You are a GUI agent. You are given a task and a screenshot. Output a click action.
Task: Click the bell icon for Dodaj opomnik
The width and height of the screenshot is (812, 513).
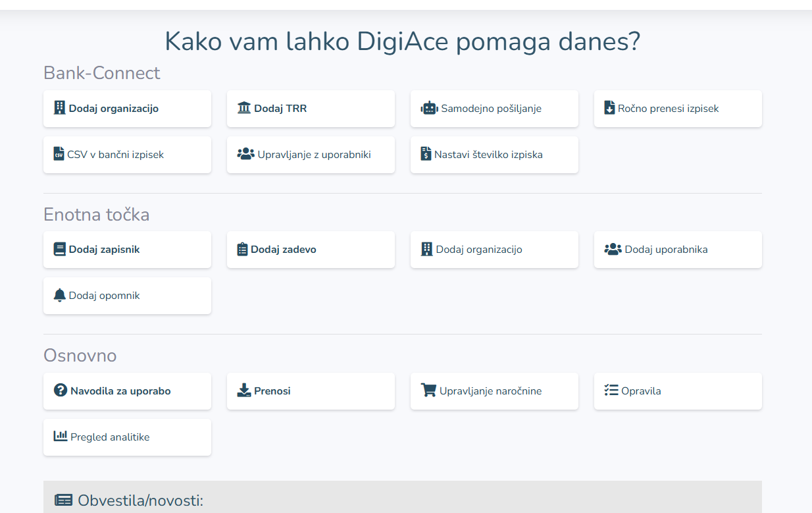[60, 296]
